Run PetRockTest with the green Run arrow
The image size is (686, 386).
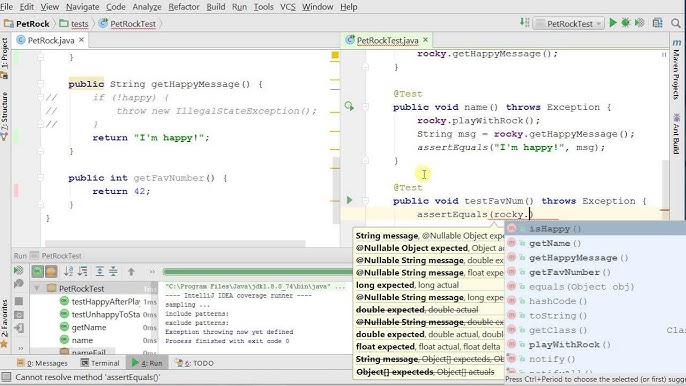click(x=613, y=23)
